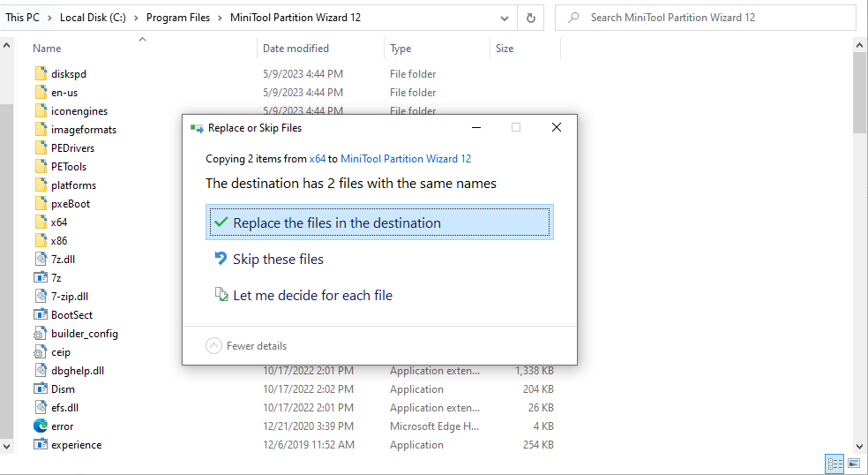Click the builder_config settings file icon
The image size is (868, 475).
[41, 333]
